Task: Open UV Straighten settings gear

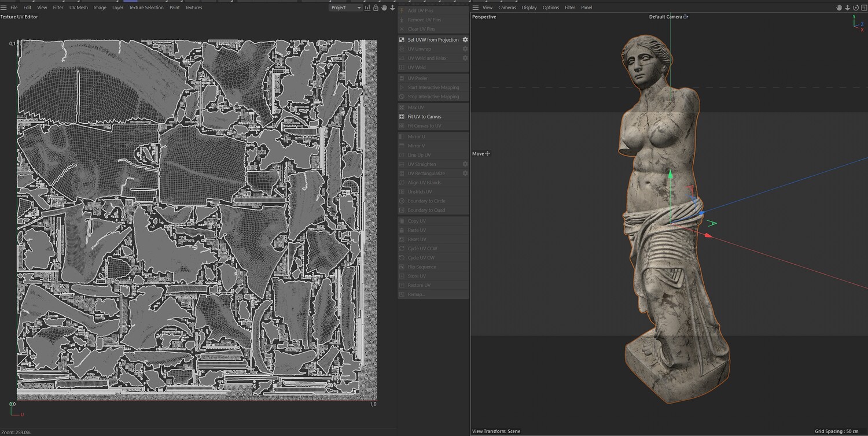Action: point(465,164)
